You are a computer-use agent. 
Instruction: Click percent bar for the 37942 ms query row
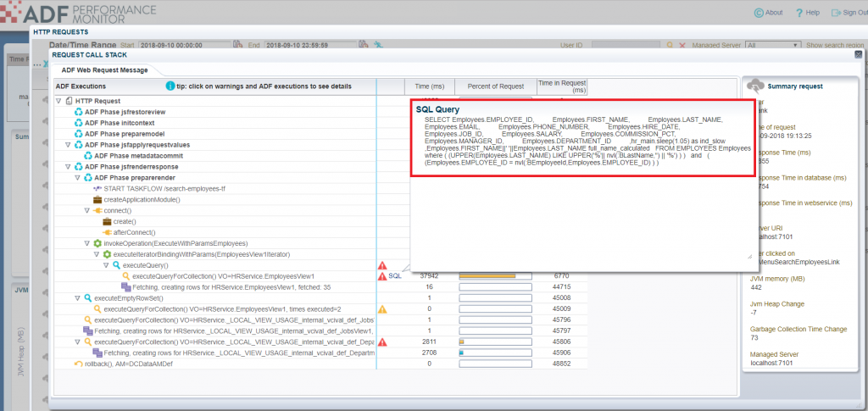pyautogui.click(x=495, y=276)
